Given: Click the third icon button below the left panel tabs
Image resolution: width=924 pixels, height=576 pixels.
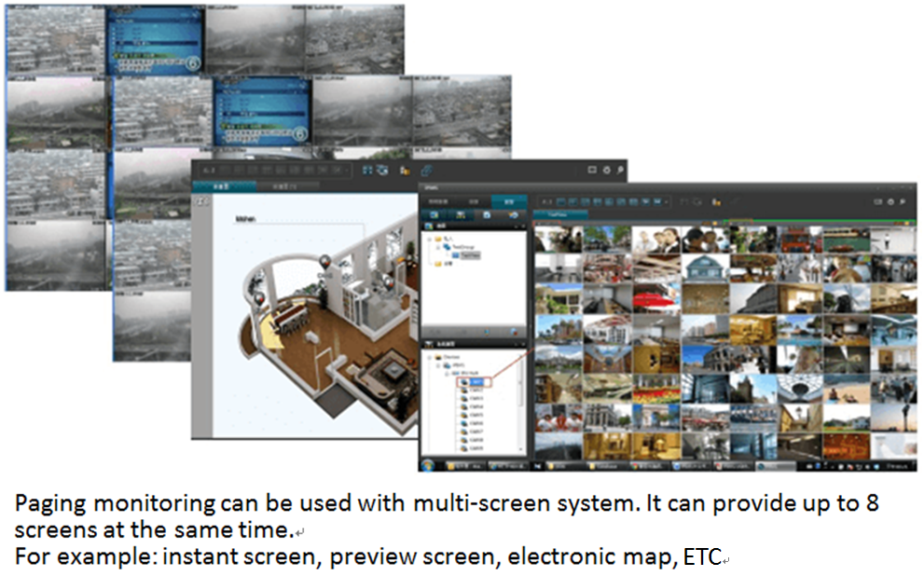Looking at the screenshot, I should (x=488, y=215).
